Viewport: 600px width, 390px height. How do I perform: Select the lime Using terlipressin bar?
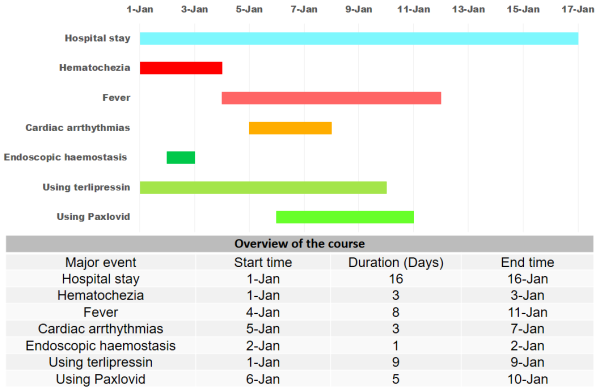(x=263, y=187)
